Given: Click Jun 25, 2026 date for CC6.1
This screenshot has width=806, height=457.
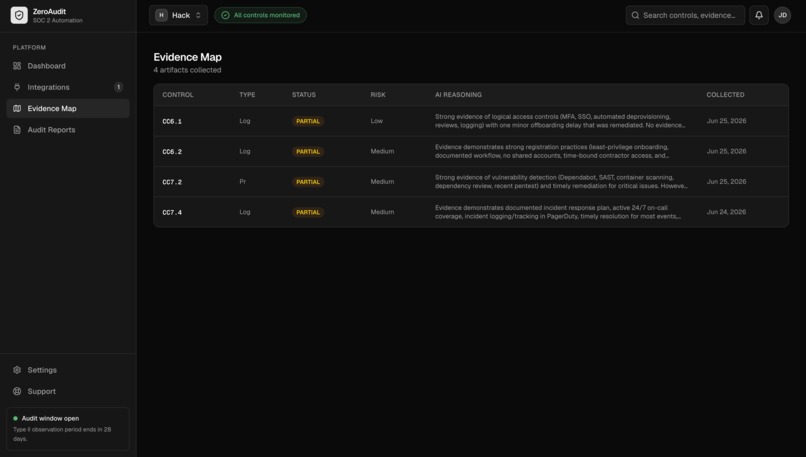Looking at the screenshot, I should coord(726,121).
